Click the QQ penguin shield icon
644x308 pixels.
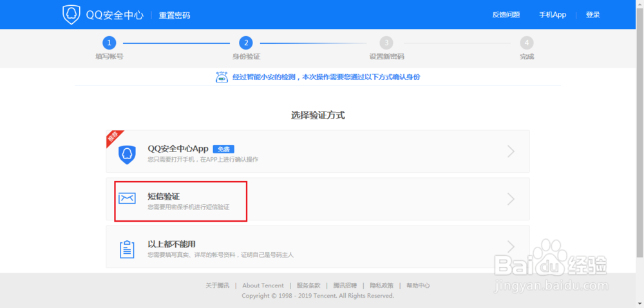click(127, 155)
